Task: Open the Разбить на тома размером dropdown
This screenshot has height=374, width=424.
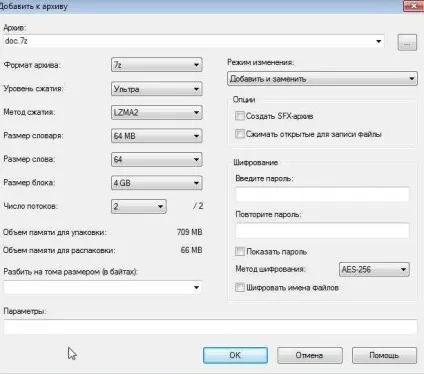Action: pos(103,287)
